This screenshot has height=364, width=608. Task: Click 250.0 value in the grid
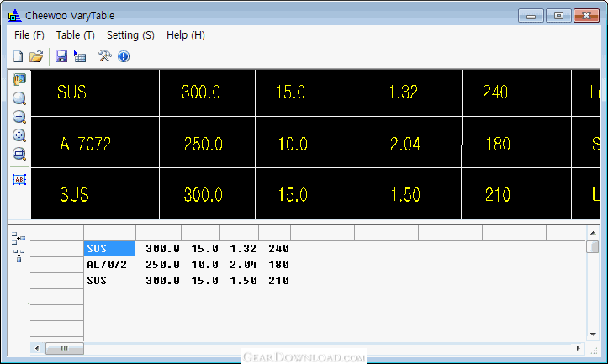click(x=162, y=265)
